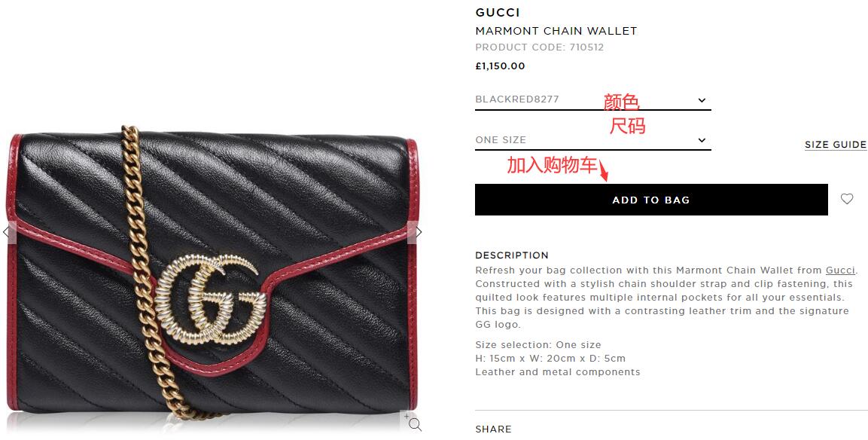868x440 pixels.
Task: Open the ONE SIZE size selector
Action: [593, 140]
